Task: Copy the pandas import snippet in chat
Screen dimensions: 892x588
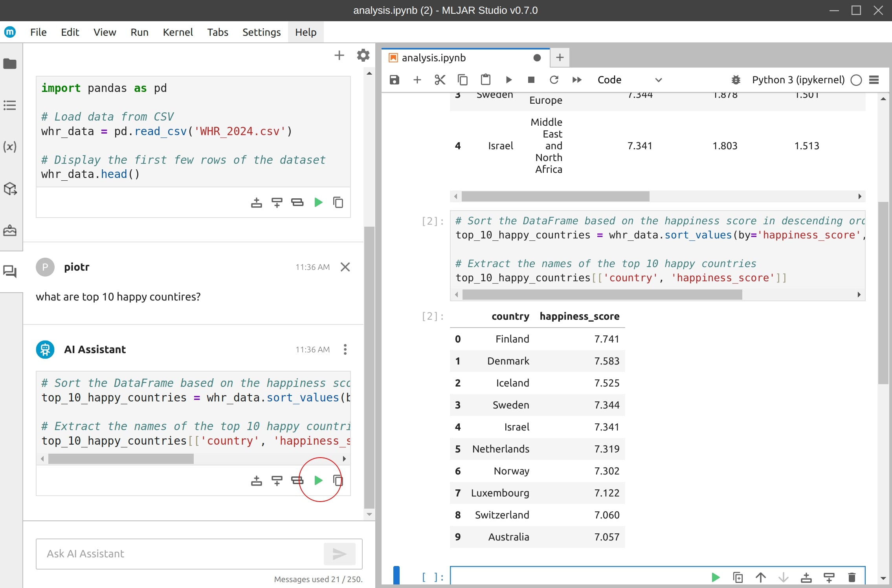Action: [x=338, y=202]
